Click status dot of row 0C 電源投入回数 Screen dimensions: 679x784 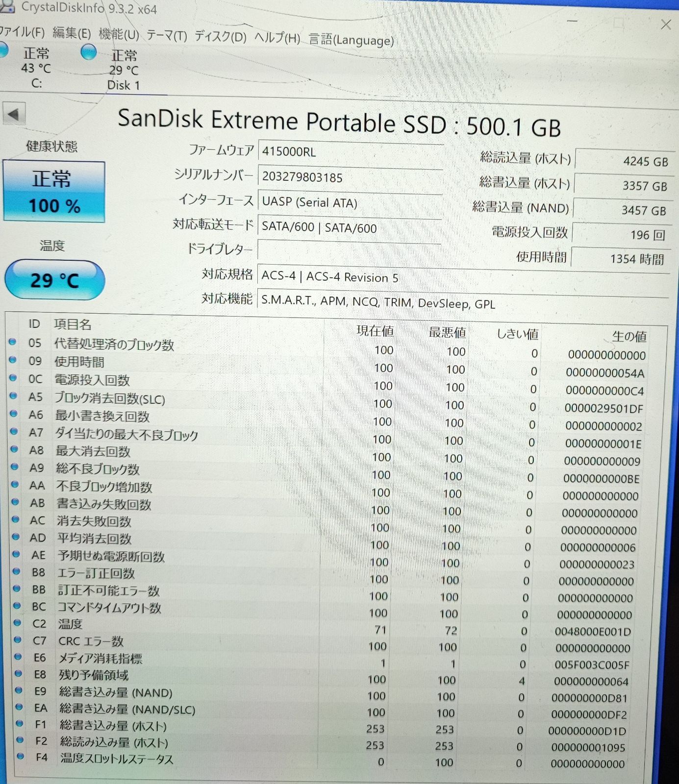click(13, 378)
